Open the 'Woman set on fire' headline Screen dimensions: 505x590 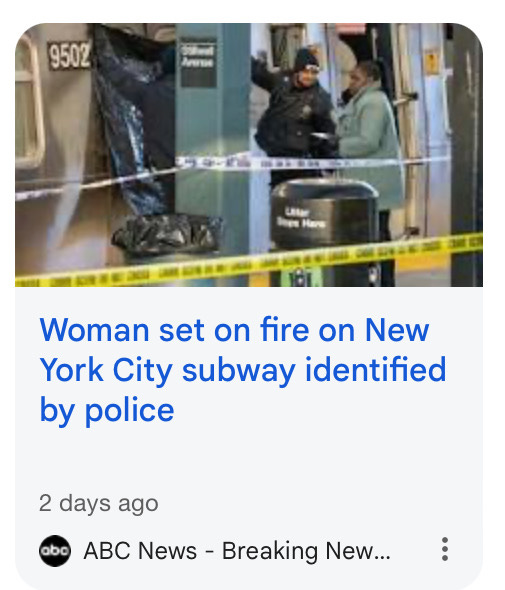click(243, 371)
